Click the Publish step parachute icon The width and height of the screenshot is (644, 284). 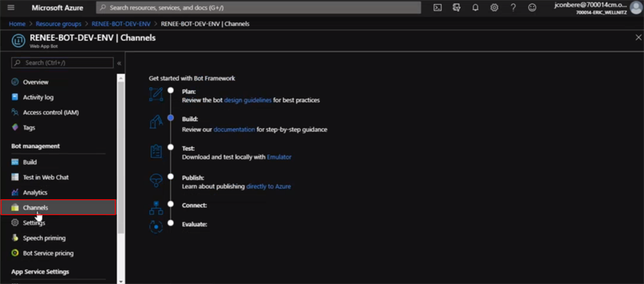[156, 180]
